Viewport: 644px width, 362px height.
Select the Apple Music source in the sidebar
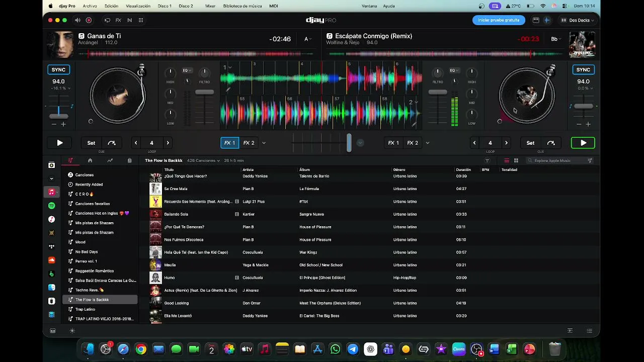[x=52, y=192]
